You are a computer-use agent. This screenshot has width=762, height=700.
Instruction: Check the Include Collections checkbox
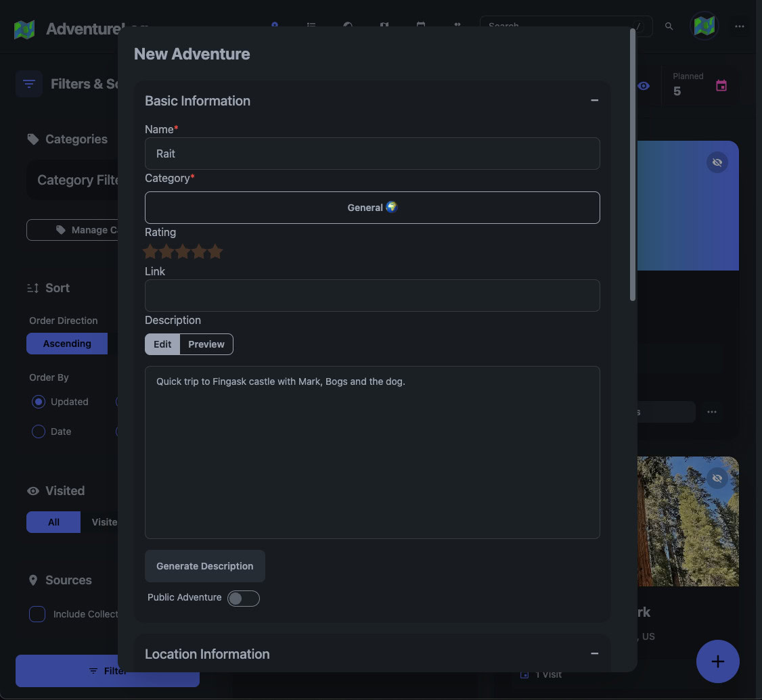click(37, 614)
